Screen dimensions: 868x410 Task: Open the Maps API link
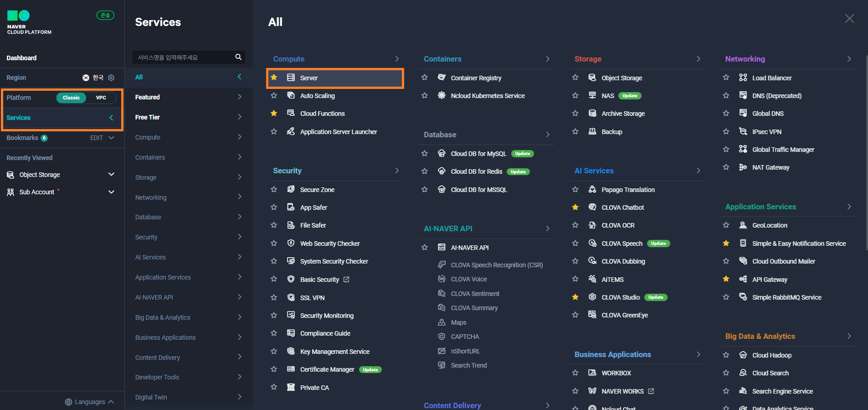458,322
